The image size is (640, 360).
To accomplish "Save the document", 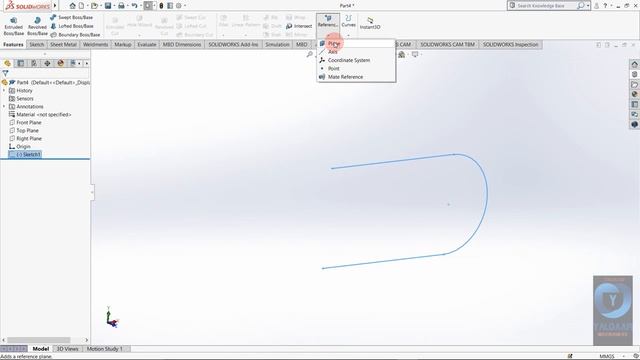I will (x=108, y=6).
